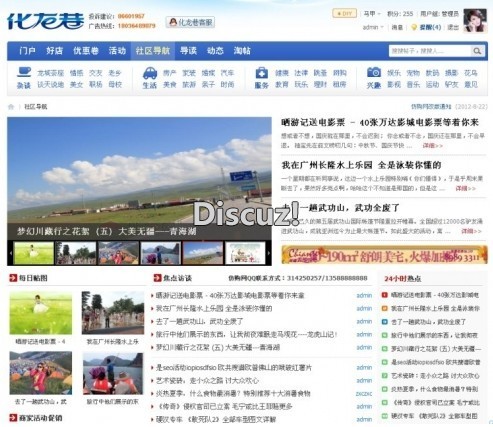Open the 化龙巷客服 QQ button
Image resolution: width=493 pixels, height=427 pixels.
click(x=190, y=22)
